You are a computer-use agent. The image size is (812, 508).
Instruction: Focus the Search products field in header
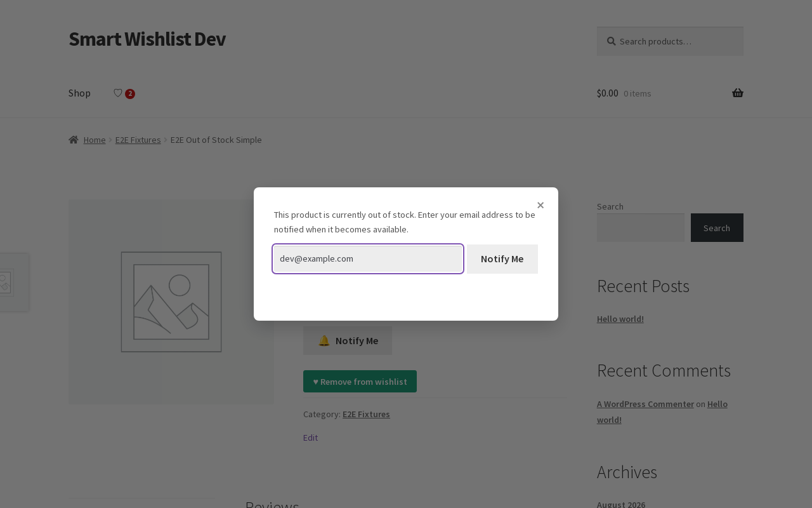pos(670,41)
